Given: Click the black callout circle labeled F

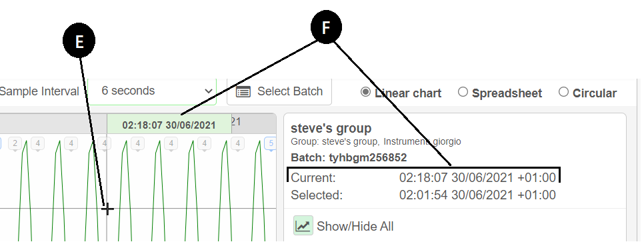Looking at the screenshot, I should [x=326, y=27].
